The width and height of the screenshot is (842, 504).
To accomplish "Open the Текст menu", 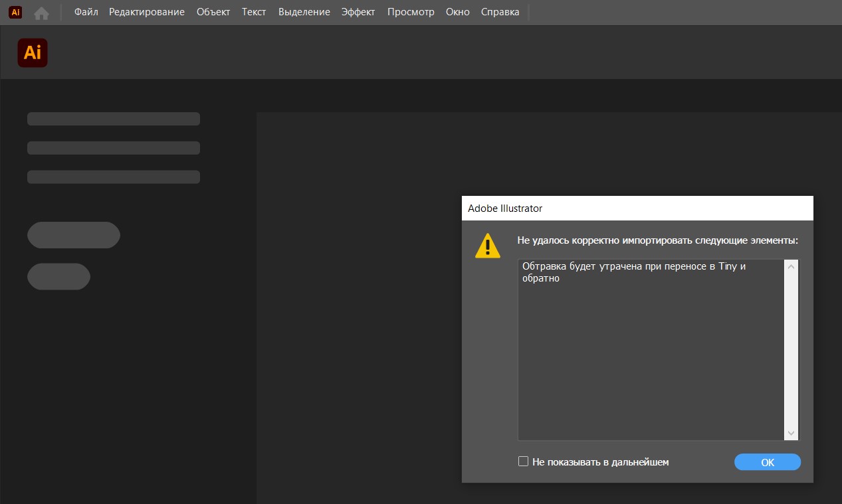I will (254, 12).
